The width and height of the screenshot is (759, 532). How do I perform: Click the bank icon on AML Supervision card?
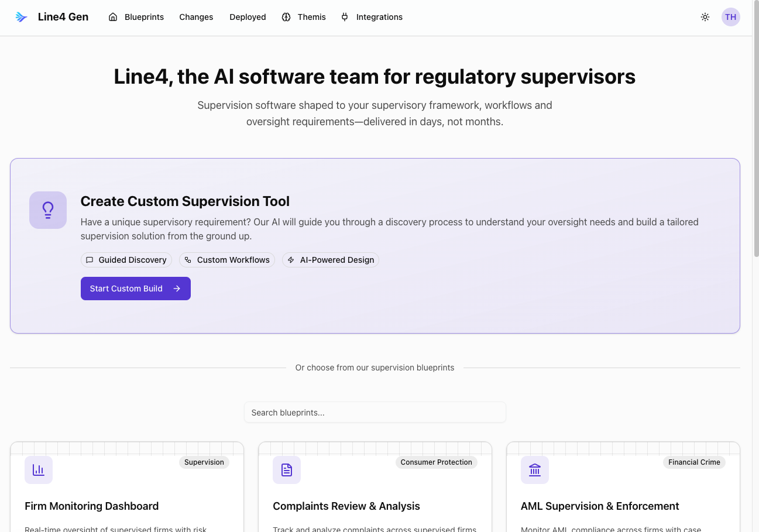534,469
